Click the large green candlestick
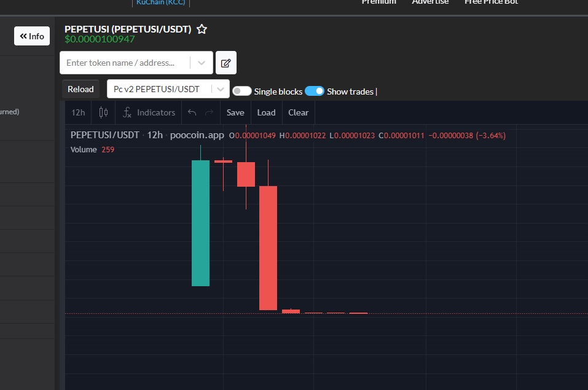 pos(201,223)
